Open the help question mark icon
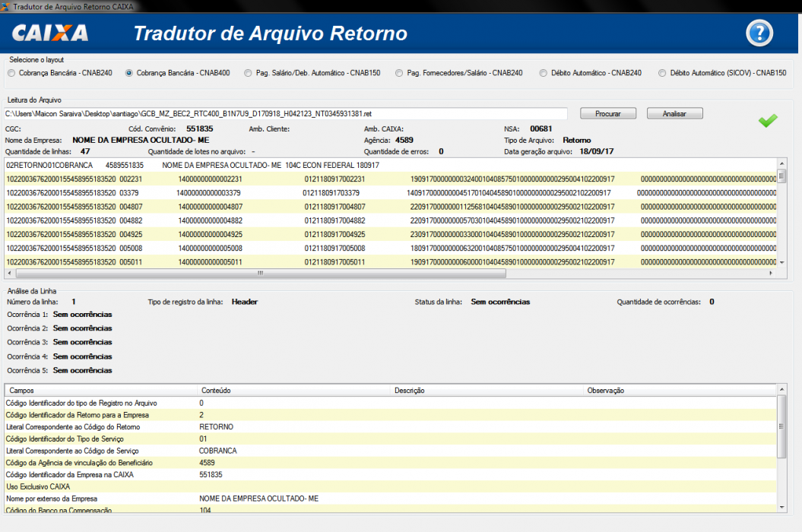802x532 pixels. pyautogui.click(x=759, y=33)
